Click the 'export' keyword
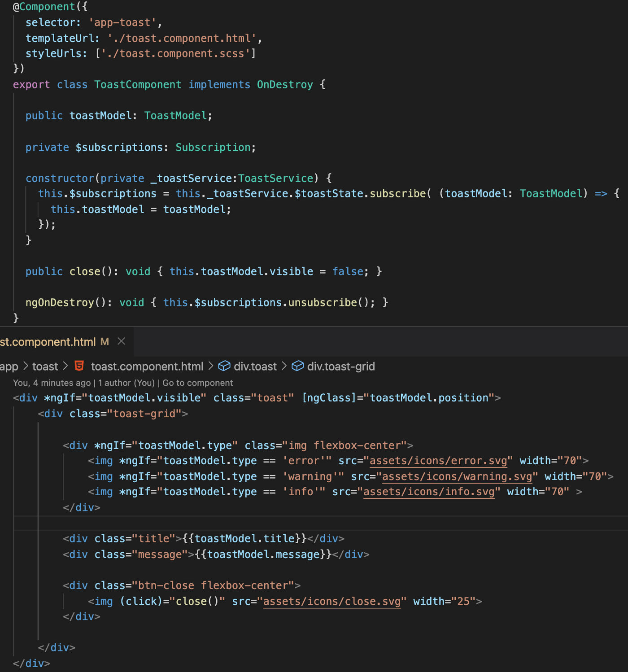This screenshot has height=672, width=628. 31,84
